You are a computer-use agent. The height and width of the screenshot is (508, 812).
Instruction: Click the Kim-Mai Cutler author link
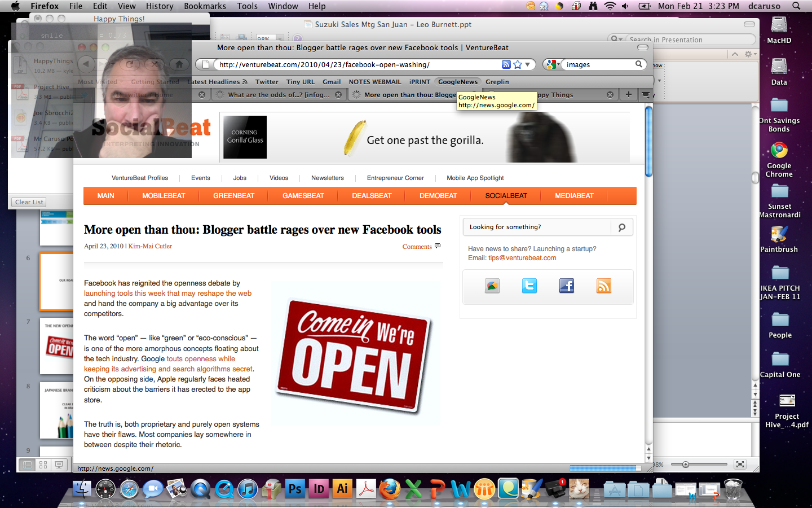click(x=150, y=246)
